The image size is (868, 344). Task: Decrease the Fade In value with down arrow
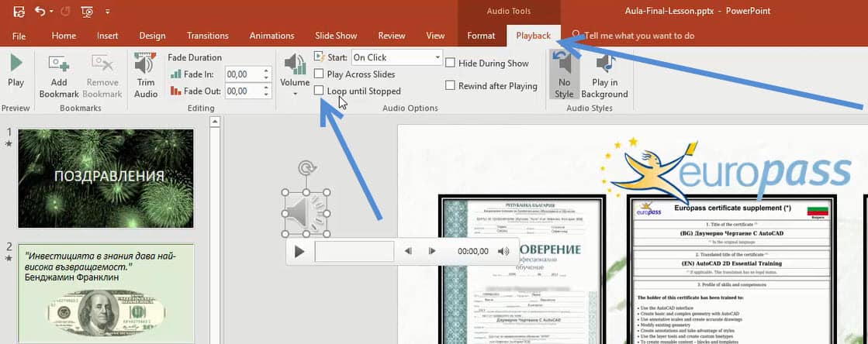pos(266,78)
